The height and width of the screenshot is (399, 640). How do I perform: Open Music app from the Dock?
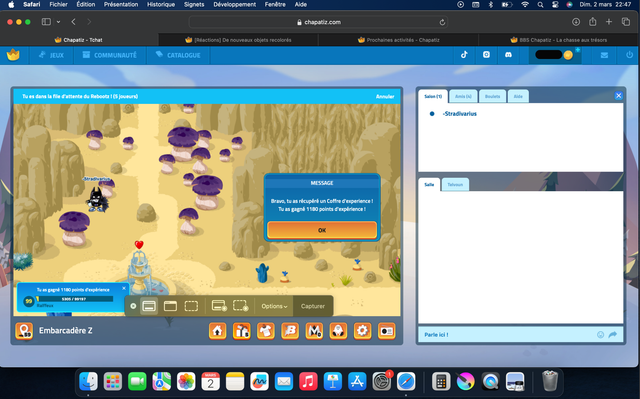pyautogui.click(x=308, y=381)
